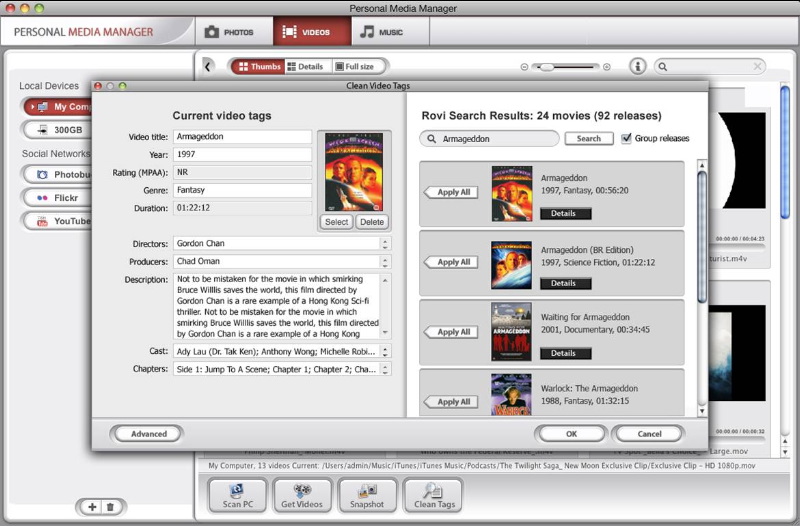The image size is (800, 526).
Task: Open the Photos tab
Action: [x=230, y=31]
